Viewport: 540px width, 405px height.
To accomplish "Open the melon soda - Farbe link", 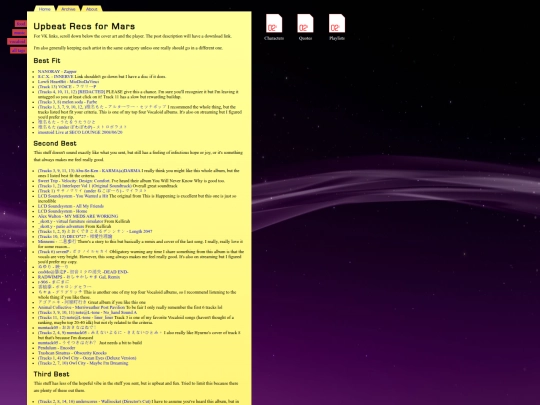I will 68,102.
